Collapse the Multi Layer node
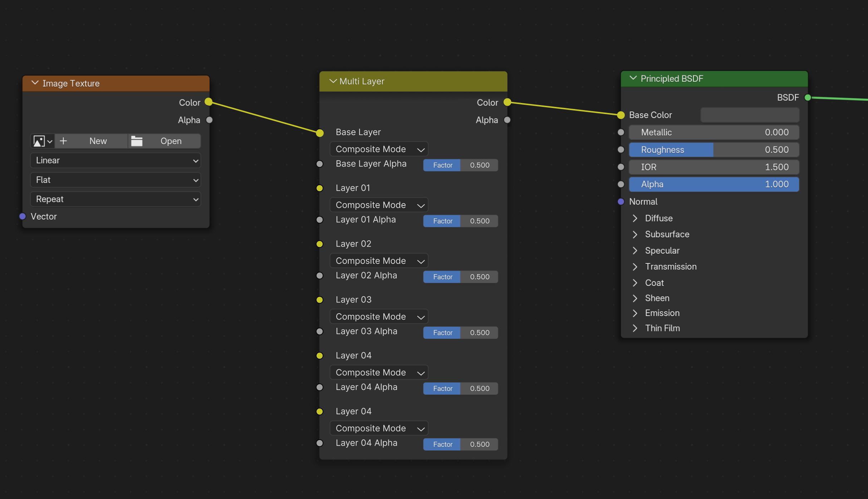Viewport: 868px width, 499px height. (333, 81)
